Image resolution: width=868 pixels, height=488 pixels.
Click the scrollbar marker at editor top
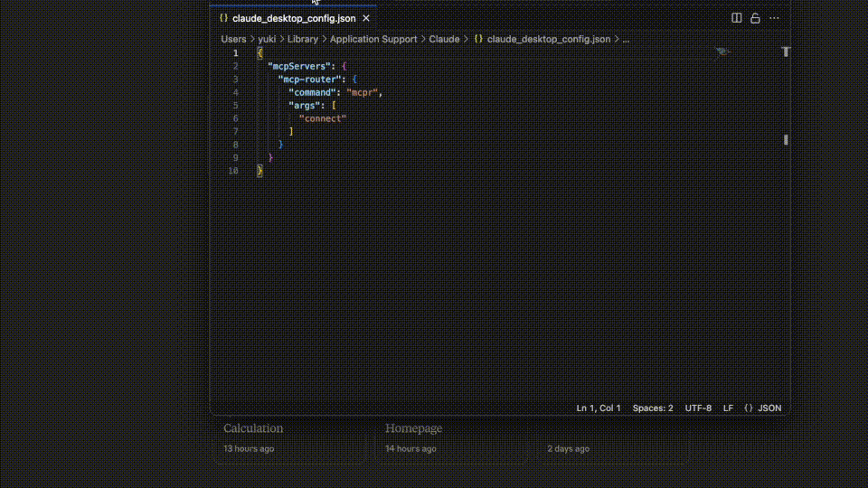coord(786,52)
